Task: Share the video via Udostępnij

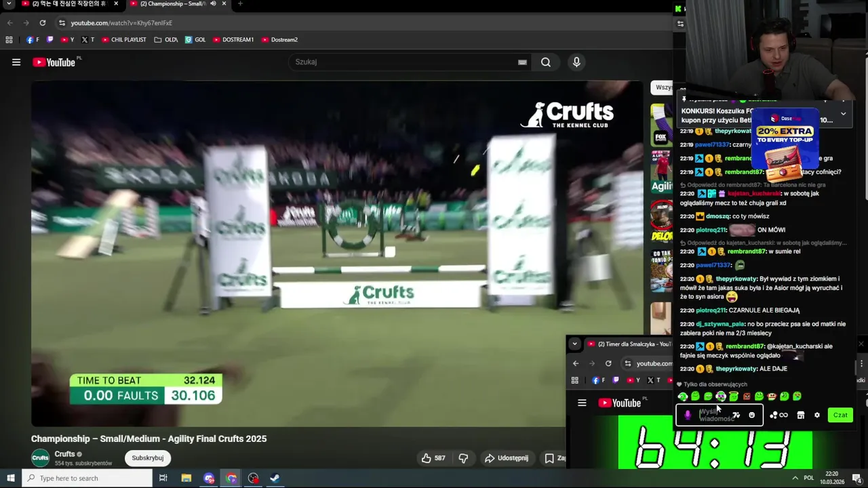Action: 506,458
